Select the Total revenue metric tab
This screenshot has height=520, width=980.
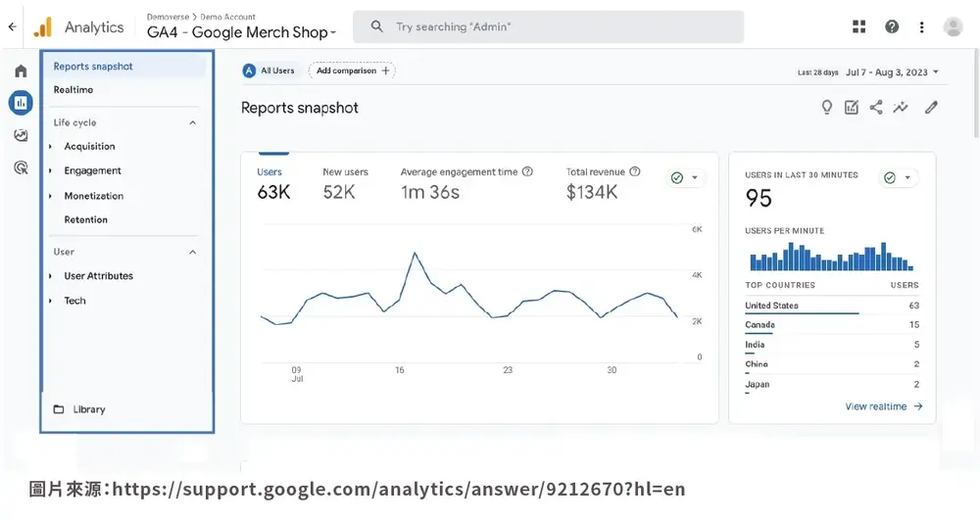[x=603, y=184]
